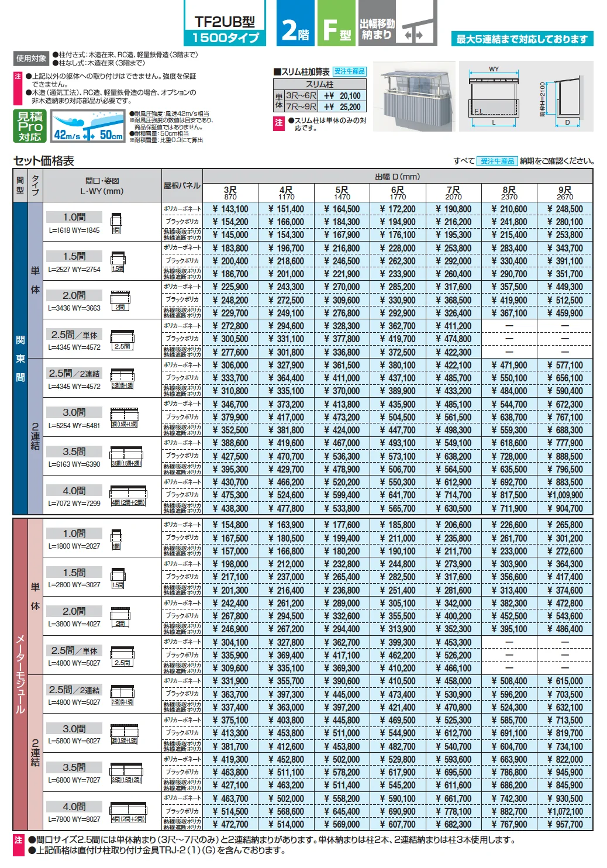Click the 42m/s 50cm wind and snow graphic
Screen dimensions: 607x868
tap(88, 126)
